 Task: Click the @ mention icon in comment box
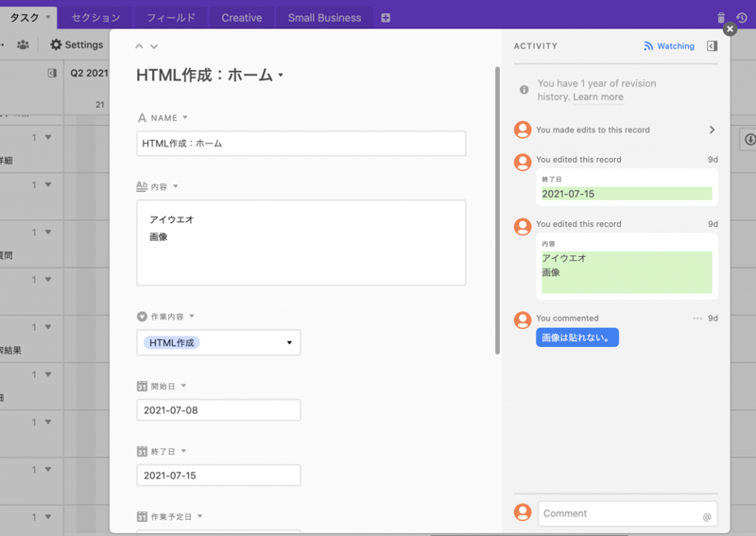707,517
